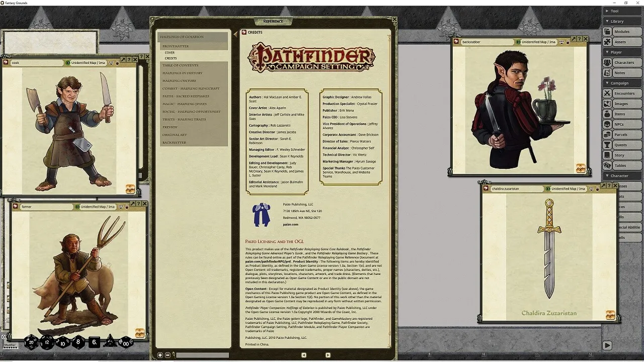
Task: Collapse the Player sidebar section
Action: pos(622,52)
